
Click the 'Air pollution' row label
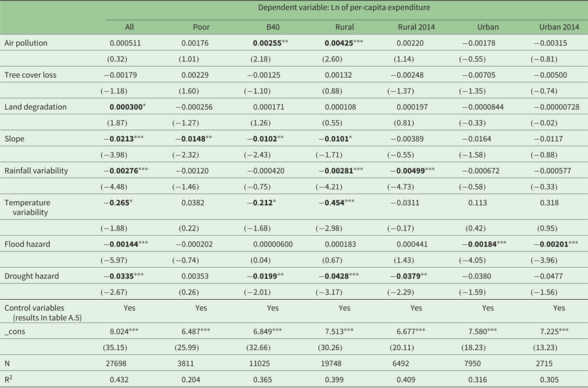pos(26,43)
